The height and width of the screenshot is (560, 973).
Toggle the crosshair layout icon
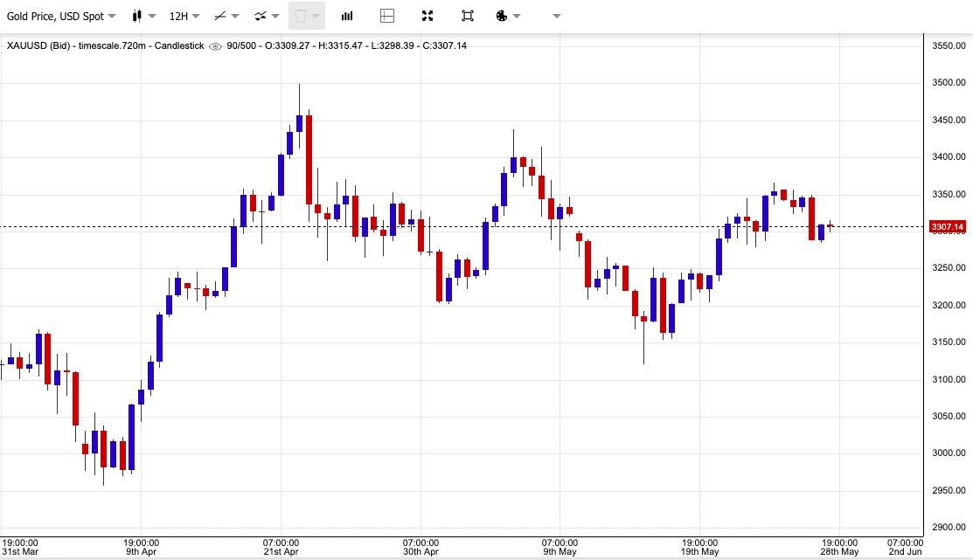[387, 16]
